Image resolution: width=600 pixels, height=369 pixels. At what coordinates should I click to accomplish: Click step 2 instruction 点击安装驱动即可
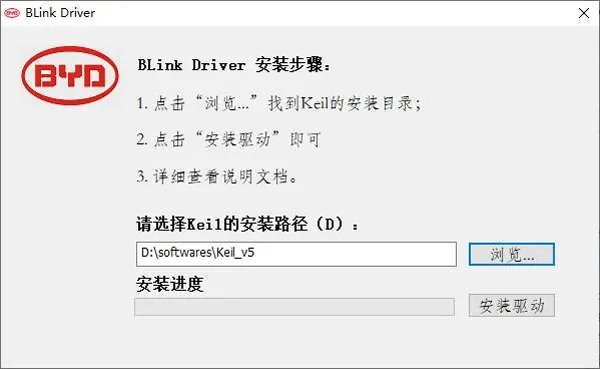pyautogui.click(x=228, y=140)
